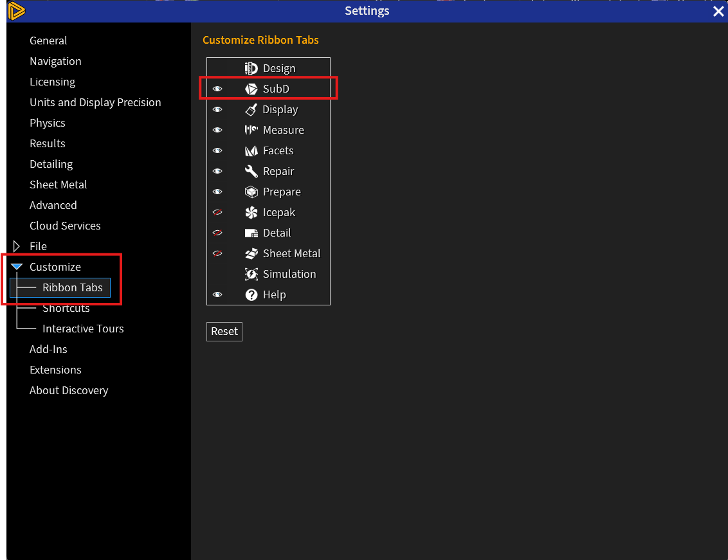This screenshot has height=560, width=728.
Task: Click the SubD ribbon icon
Action: pos(251,89)
